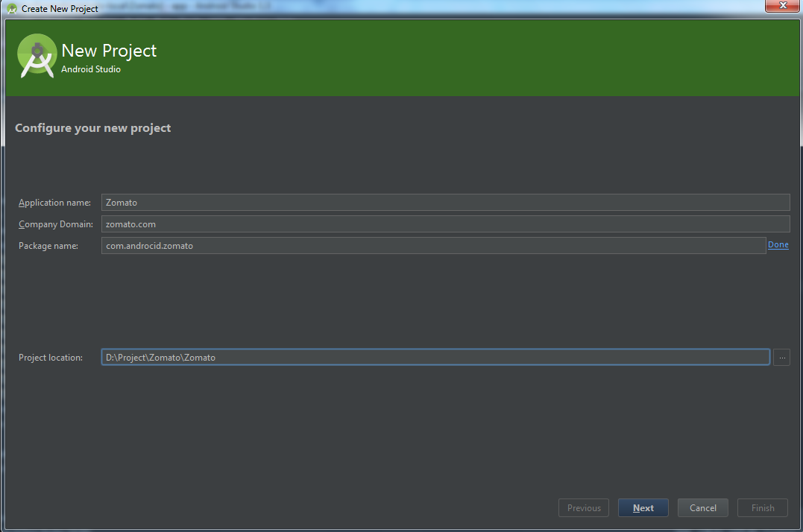Click the Android icon in the title bar
The width and height of the screenshot is (803, 532).
(x=12, y=9)
